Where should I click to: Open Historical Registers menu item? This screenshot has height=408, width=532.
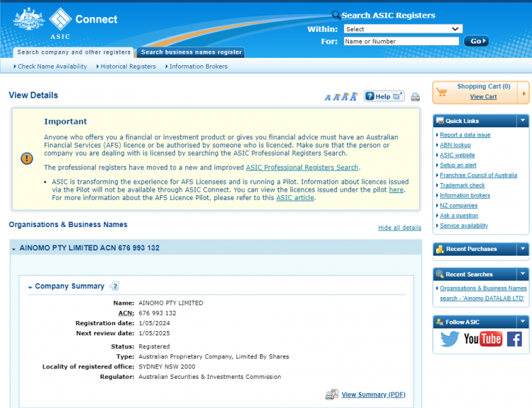tap(128, 67)
